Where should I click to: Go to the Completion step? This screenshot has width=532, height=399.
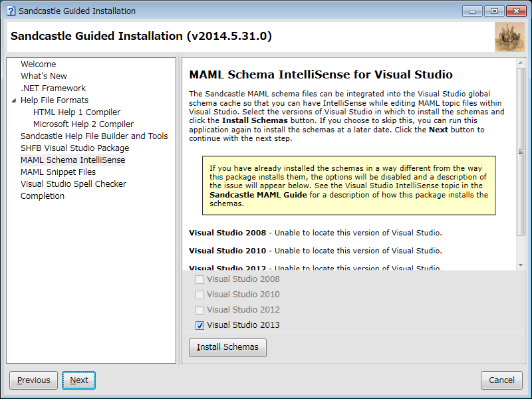tap(43, 196)
